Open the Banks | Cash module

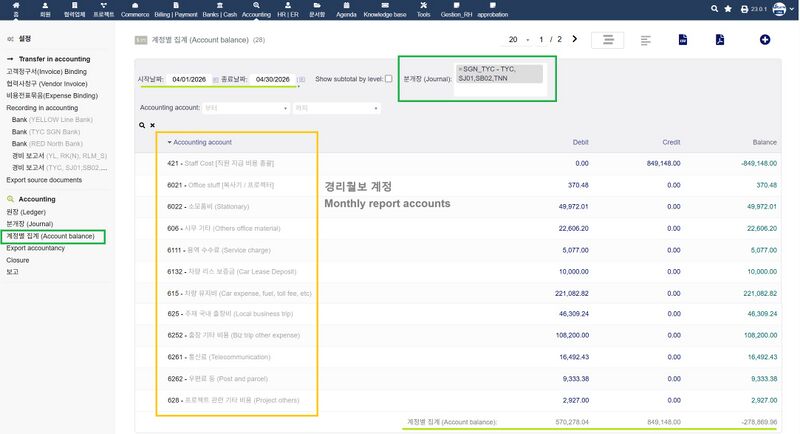tap(219, 10)
